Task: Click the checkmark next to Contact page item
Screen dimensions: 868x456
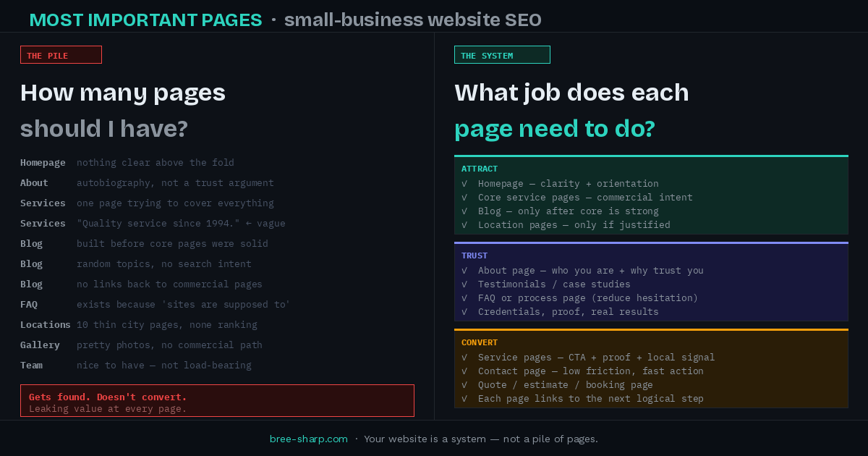Action: click(x=464, y=371)
